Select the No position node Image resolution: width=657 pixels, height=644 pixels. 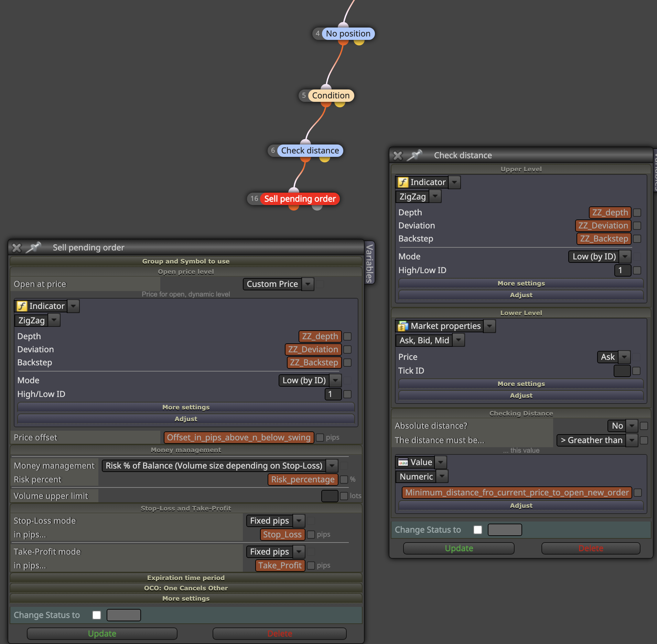click(x=348, y=33)
